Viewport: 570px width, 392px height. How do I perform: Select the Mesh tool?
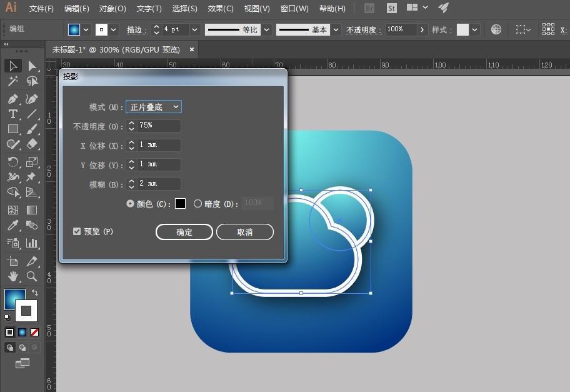pos(13,210)
